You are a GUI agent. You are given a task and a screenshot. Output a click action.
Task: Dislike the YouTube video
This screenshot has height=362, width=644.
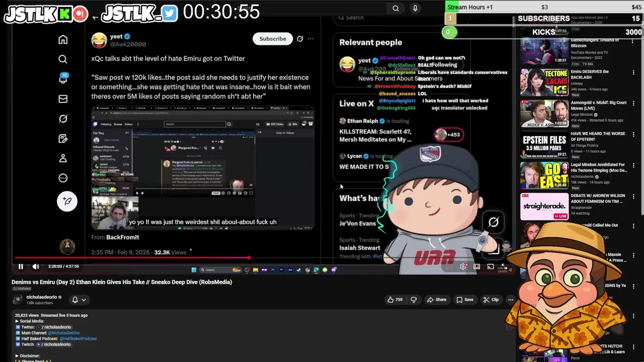click(x=414, y=300)
